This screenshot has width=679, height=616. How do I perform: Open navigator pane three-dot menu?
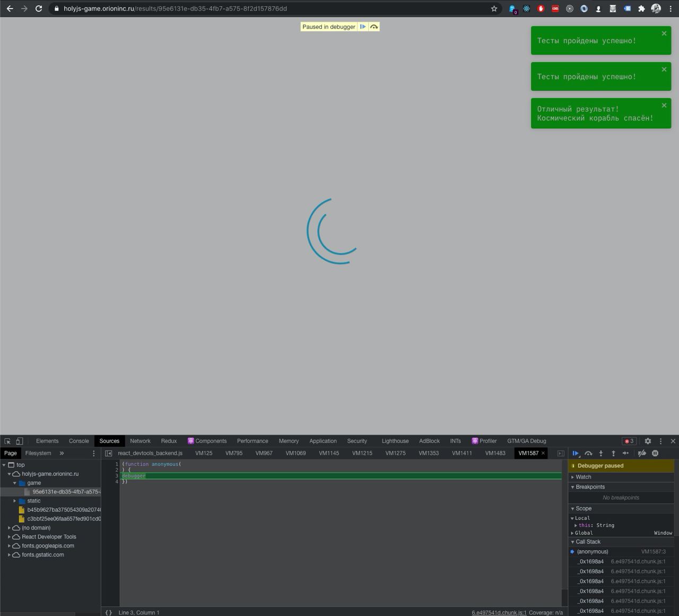[x=94, y=453]
